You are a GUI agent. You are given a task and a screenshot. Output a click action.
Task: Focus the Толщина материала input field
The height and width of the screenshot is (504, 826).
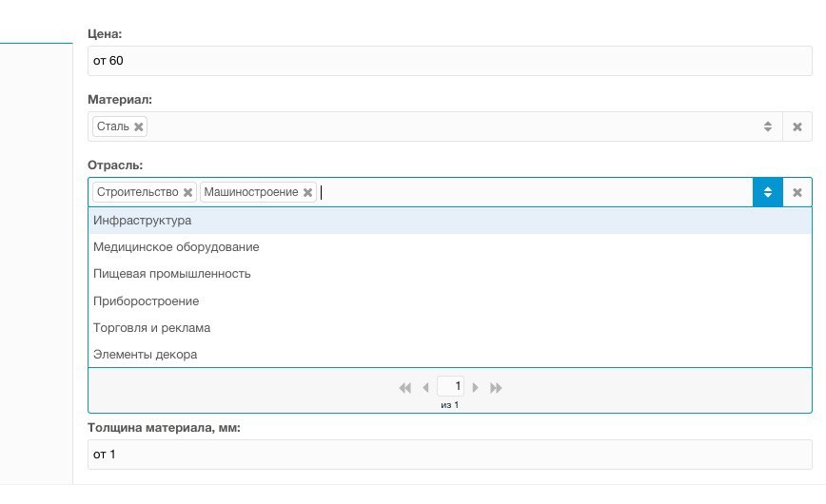(450, 455)
